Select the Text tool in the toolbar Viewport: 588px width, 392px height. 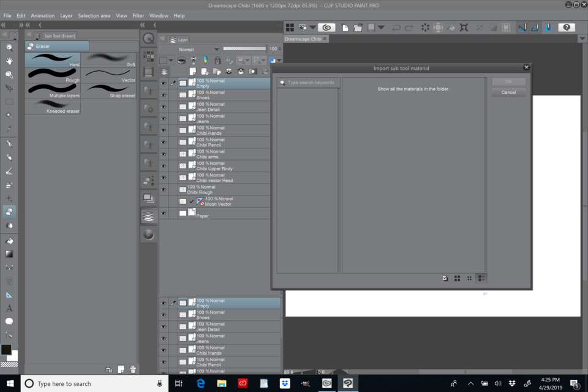click(9, 308)
